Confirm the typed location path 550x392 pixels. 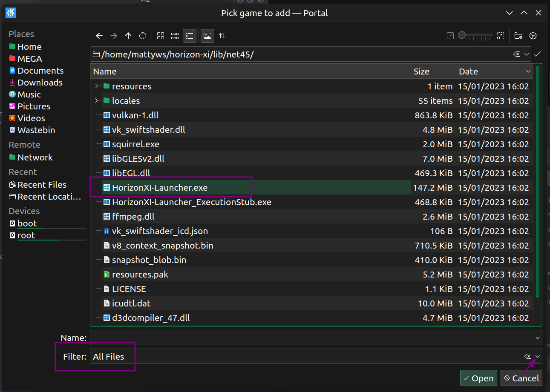(537, 54)
